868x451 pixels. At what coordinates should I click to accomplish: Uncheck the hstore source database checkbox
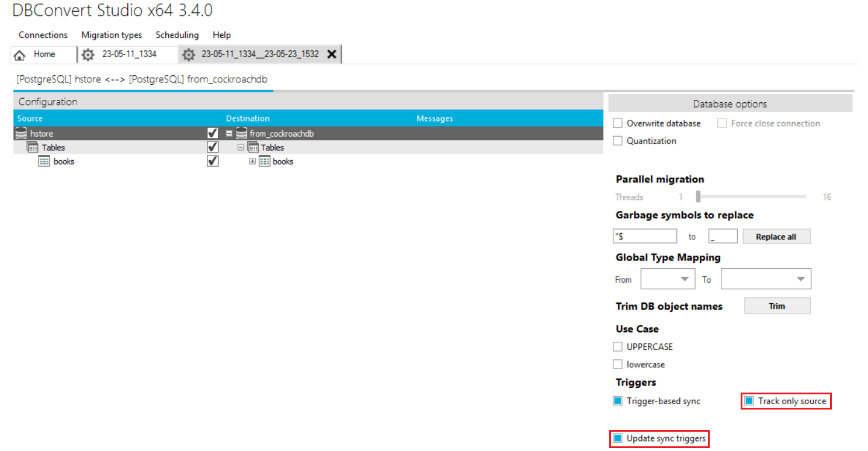pyautogui.click(x=213, y=134)
